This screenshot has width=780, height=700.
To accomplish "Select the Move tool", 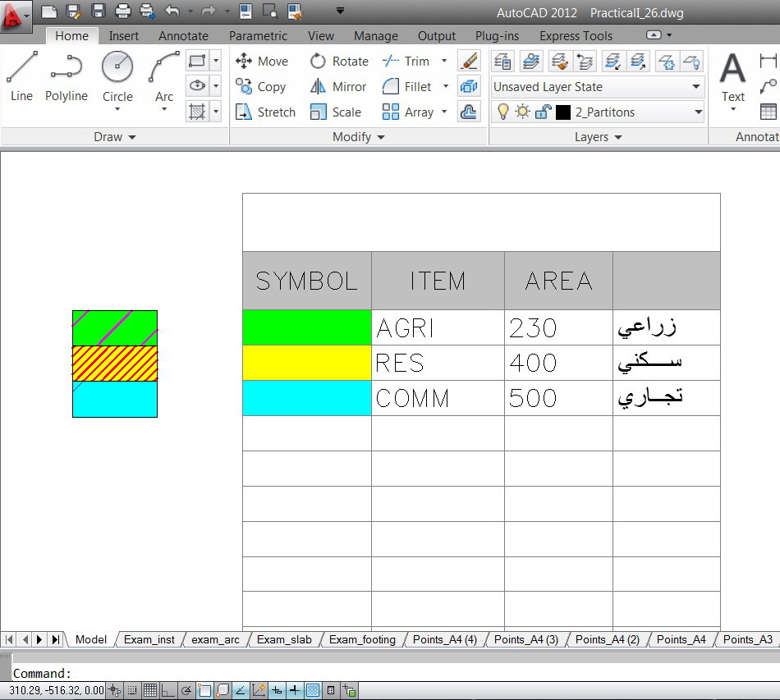I will pyautogui.click(x=262, y=61).
